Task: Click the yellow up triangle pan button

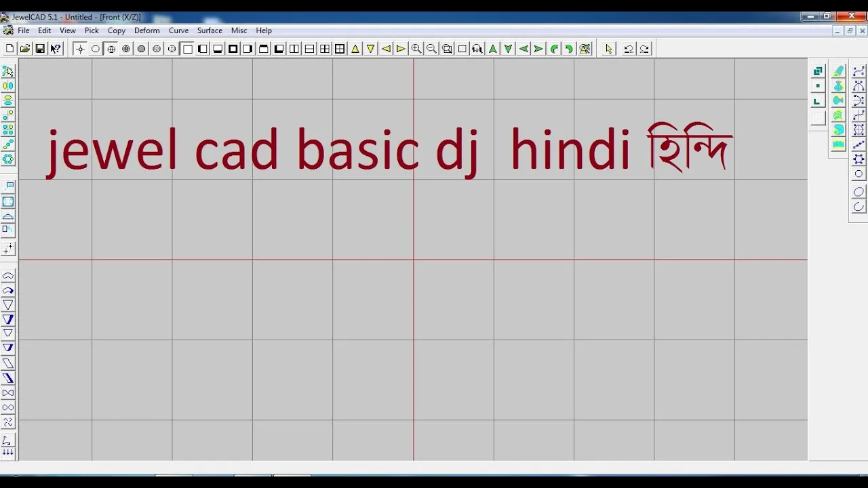Action: 355,49
